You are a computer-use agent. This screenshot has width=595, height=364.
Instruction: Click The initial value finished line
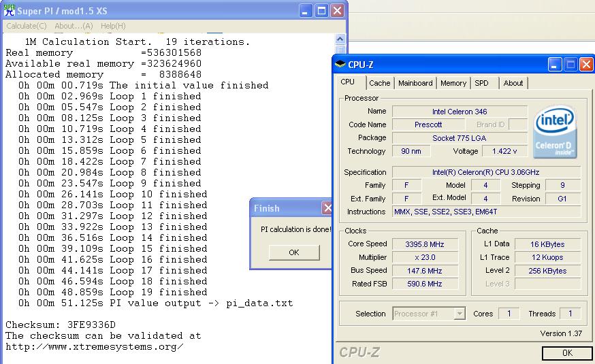tap(144, 85)
